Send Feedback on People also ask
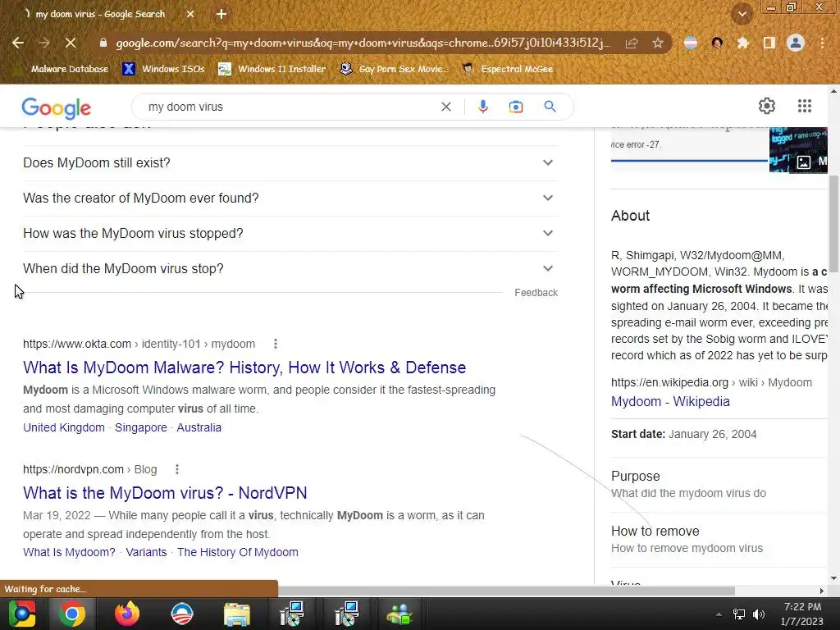840x630 pixels. (536, 293)
